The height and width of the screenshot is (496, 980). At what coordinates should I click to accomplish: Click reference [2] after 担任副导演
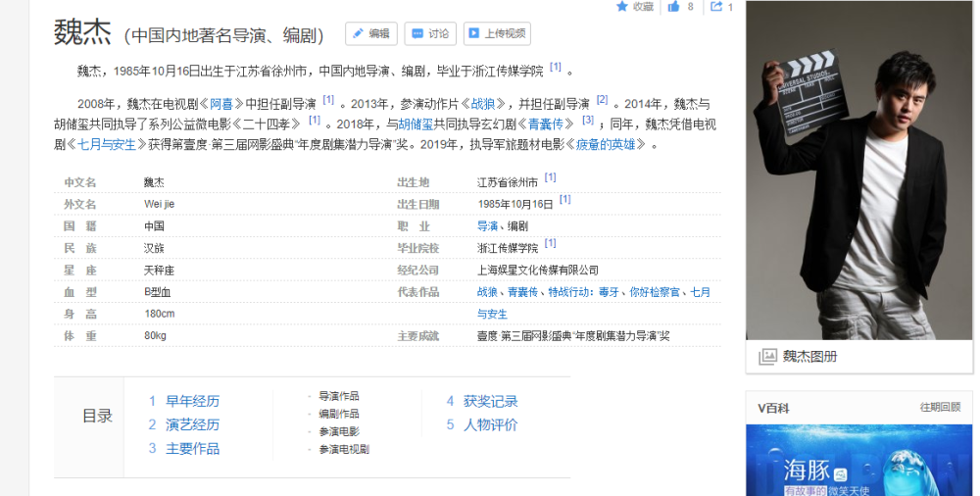point(602,99)
